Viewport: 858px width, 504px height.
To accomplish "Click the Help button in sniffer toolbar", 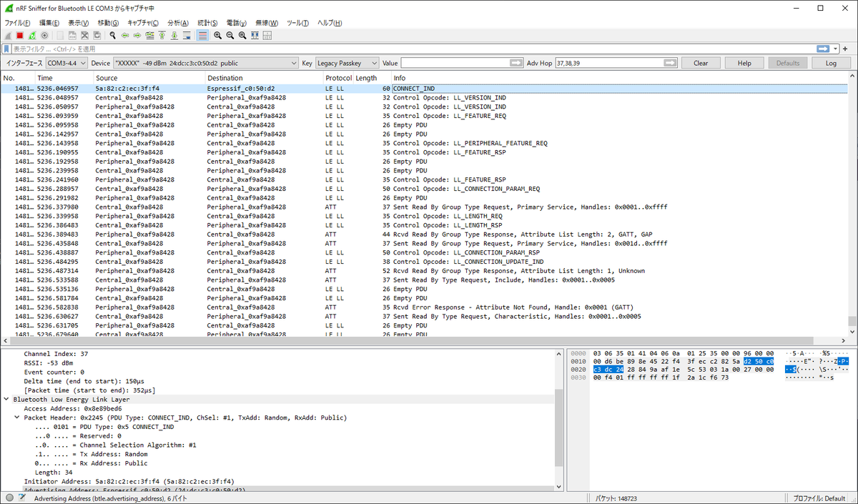I will coord(744,63).
